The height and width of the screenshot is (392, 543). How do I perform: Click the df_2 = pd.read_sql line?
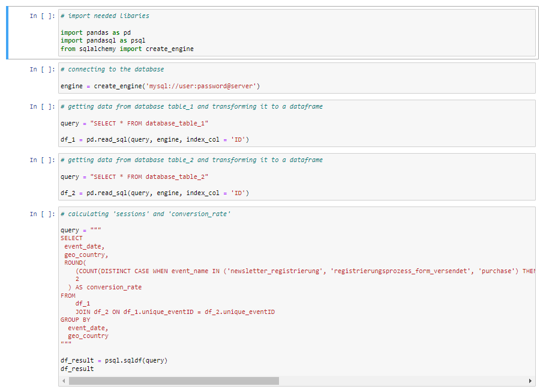click(155, 193)
